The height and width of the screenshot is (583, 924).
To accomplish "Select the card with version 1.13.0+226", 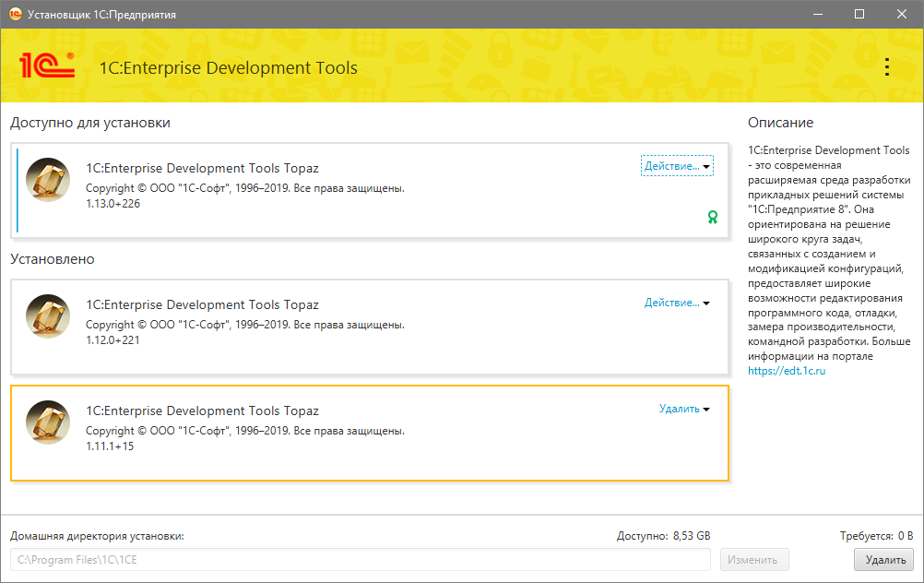I will coord(370,190).
